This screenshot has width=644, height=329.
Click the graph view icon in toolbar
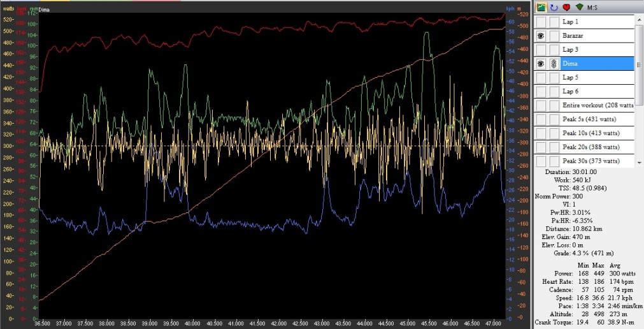click(x=541, y=7)
